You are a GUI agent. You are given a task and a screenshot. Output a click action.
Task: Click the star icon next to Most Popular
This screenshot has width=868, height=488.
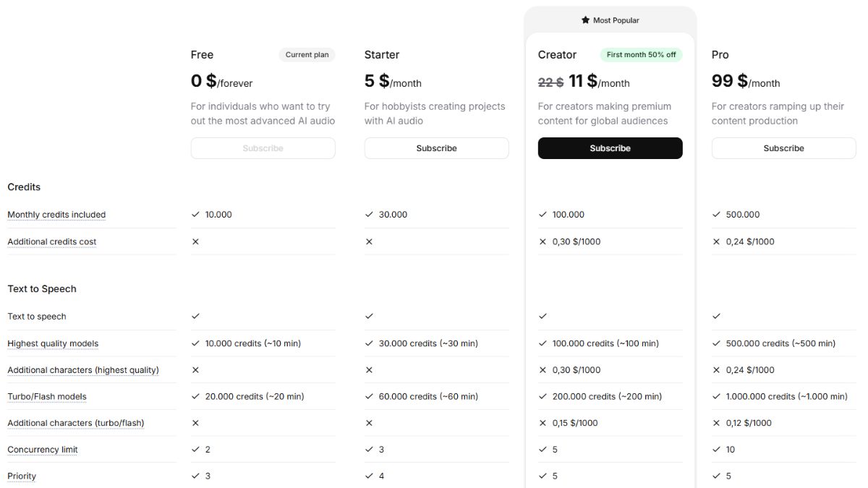click(585, 20)
